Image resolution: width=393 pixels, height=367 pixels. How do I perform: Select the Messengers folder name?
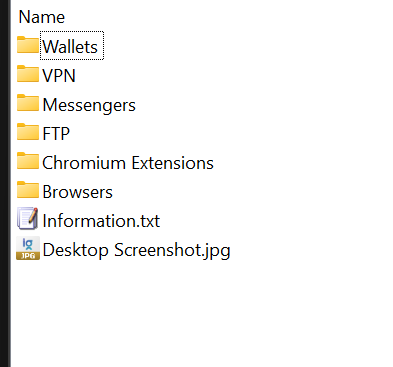pyautogui.click(x=89, y=105)
